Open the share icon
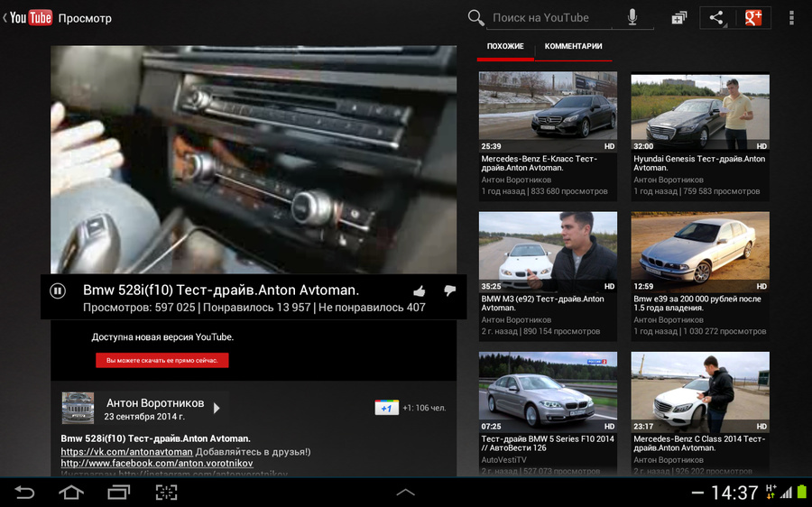Screen dimensions: 812x507 point(717,18)
